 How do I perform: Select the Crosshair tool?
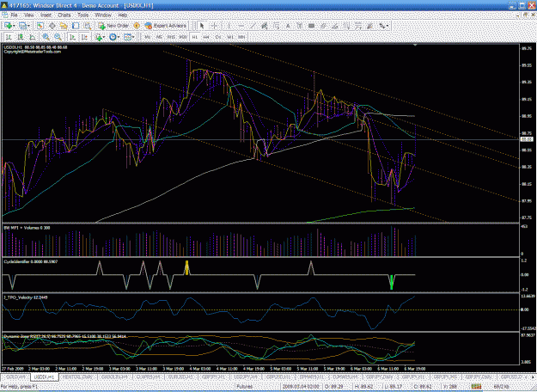[214, 26]
